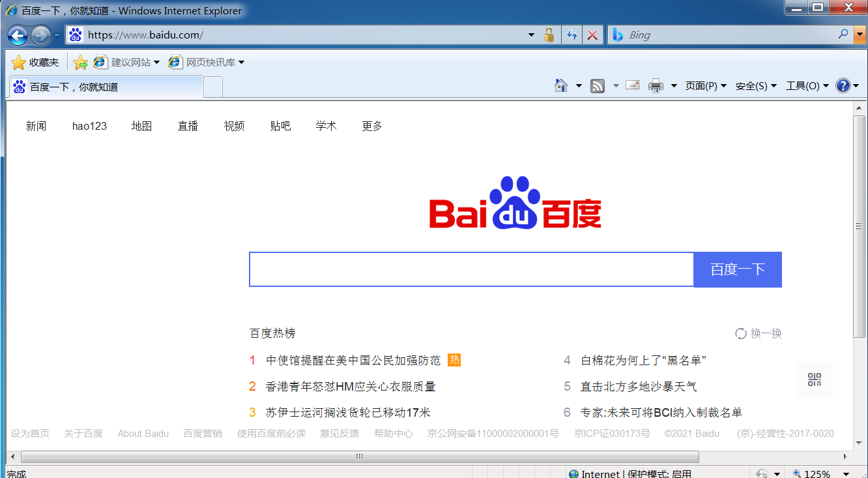Click the Add to Favorites bar star icon
Screen dimensions: 868x478
point(81,63)
